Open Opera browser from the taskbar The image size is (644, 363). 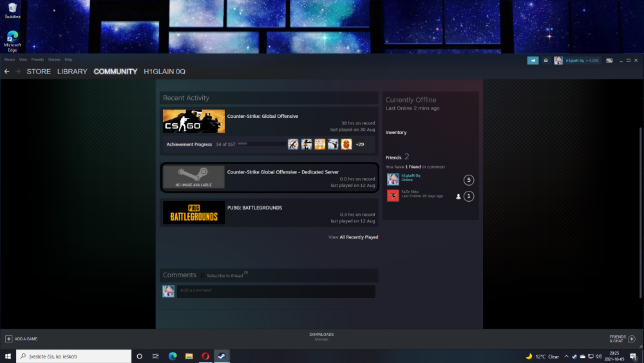205,356
